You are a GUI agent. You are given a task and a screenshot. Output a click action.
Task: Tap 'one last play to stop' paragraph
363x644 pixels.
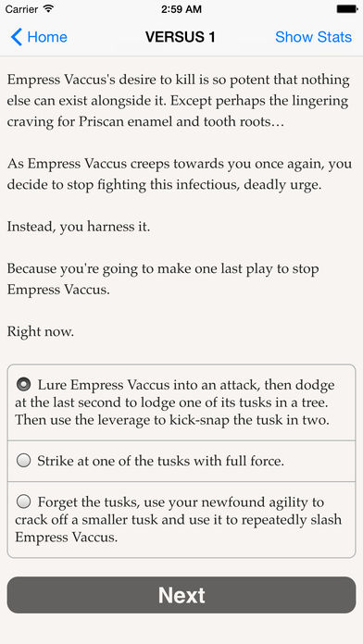click(x=163, y=279)
